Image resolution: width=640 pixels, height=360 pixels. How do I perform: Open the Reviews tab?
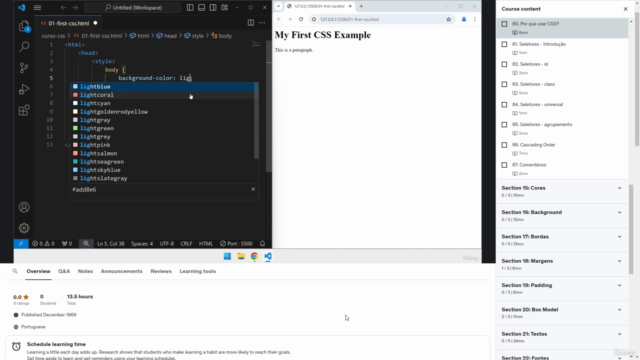click(x=161, y=271)
